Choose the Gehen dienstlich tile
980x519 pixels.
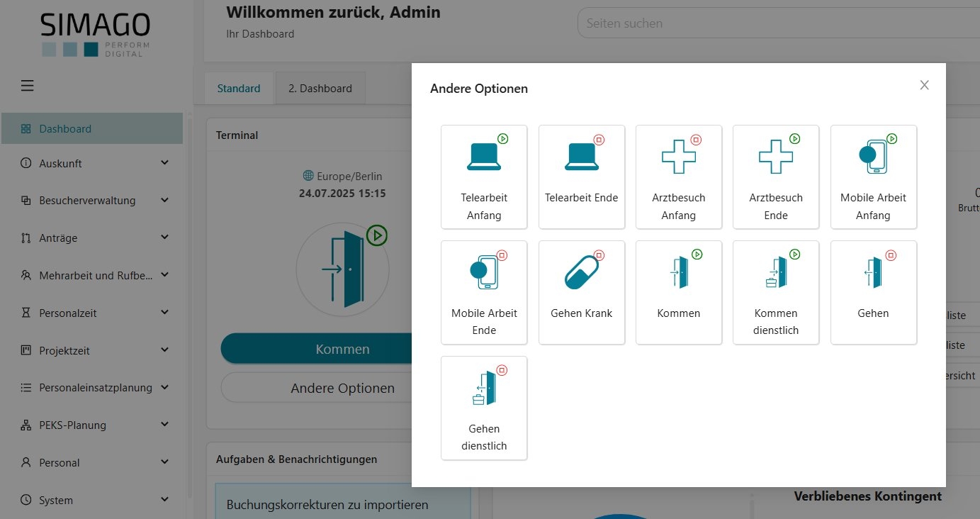click(484, 408)
